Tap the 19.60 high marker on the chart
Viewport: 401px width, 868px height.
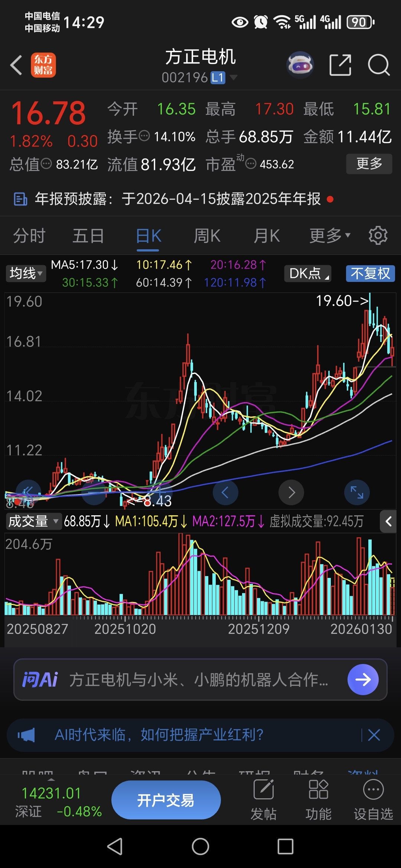pyautogui.click(x=342, y=301)
